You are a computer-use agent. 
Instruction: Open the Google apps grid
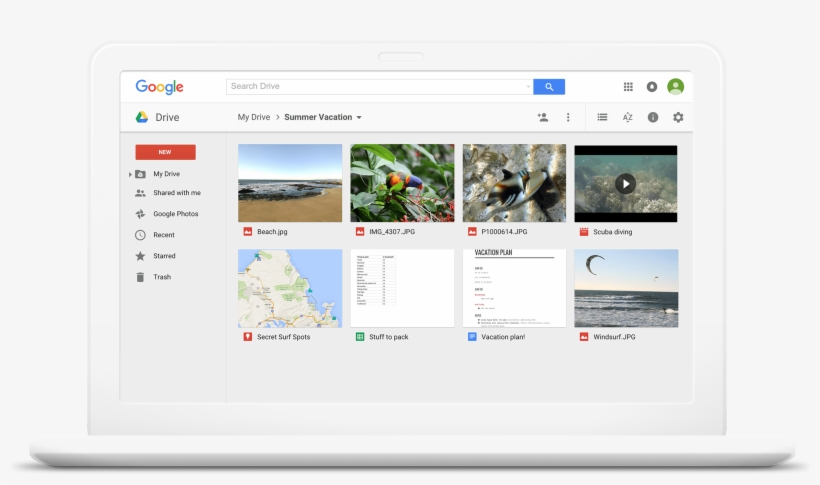coord(628,87)
